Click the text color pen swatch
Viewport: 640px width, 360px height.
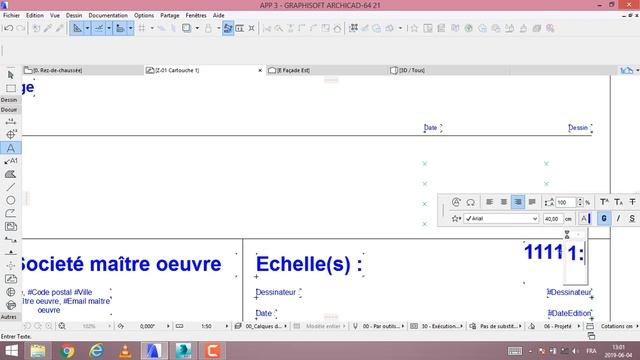pos(585,219)
